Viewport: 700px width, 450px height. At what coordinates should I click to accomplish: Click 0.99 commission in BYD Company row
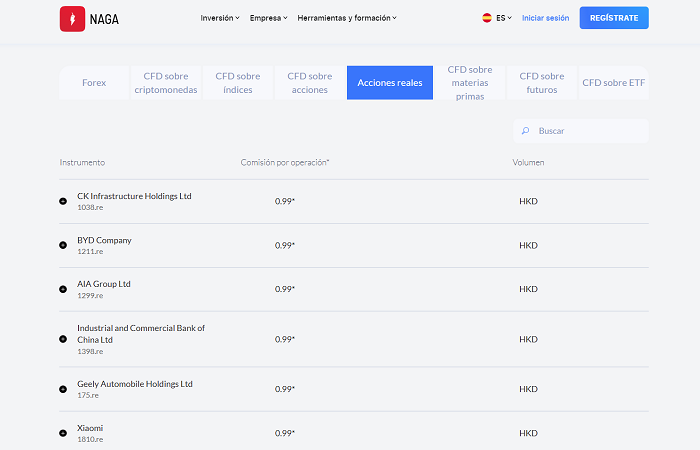click(285, 245)
